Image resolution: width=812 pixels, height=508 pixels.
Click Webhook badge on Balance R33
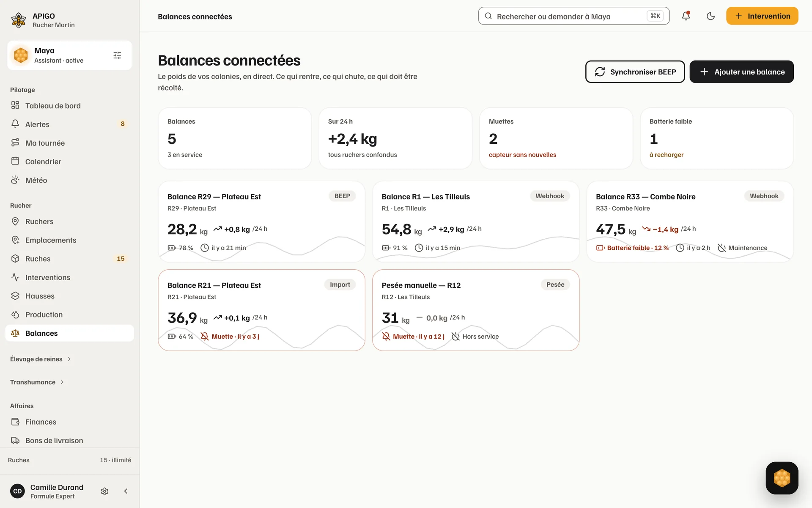point(764,196)
